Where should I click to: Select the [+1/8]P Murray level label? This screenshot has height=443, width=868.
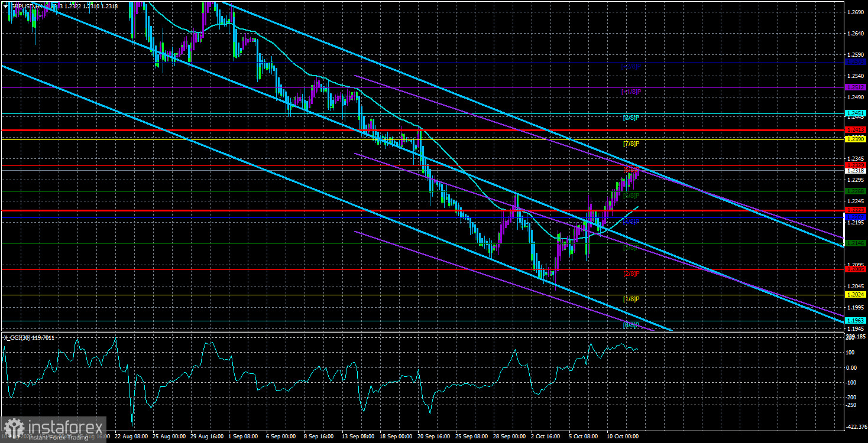click(x=631, y=92)
